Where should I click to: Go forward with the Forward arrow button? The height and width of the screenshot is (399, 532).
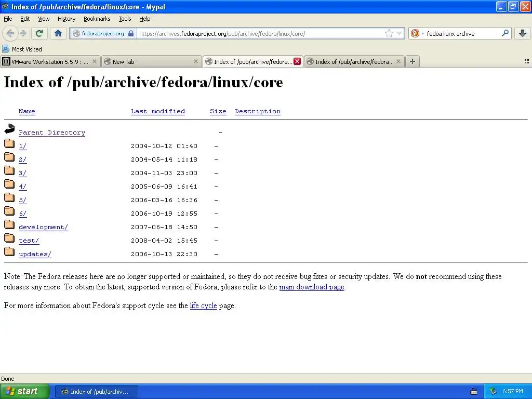(x=23, y=33)
